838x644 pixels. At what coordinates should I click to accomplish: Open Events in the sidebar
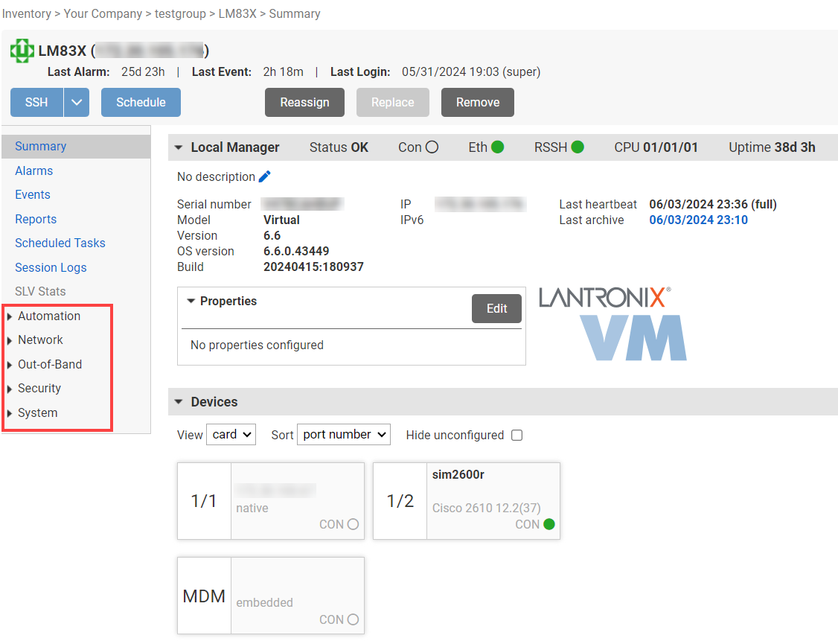click(x=33, y=194)
